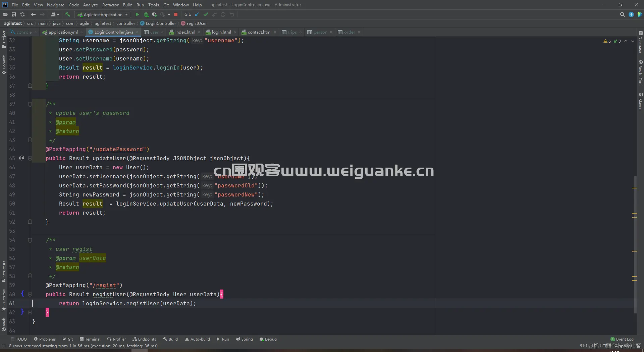Open the Maven tool window
644x352 pixels.
click(640, 101)
